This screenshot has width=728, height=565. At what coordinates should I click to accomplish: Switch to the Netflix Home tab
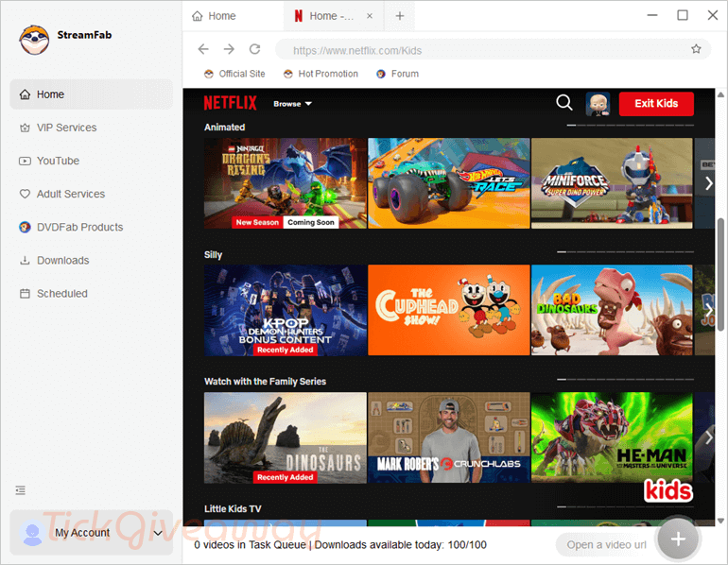pos(324,16)
